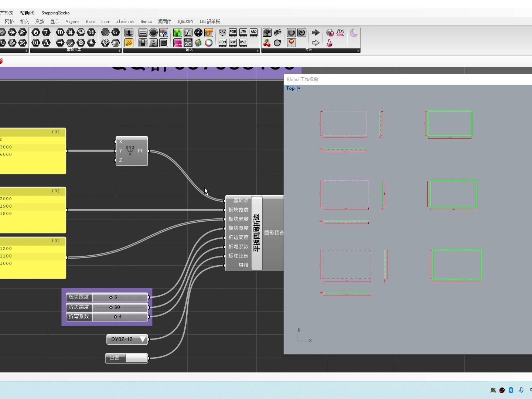Switch to the 紧固件 tab

click(164, 21)
